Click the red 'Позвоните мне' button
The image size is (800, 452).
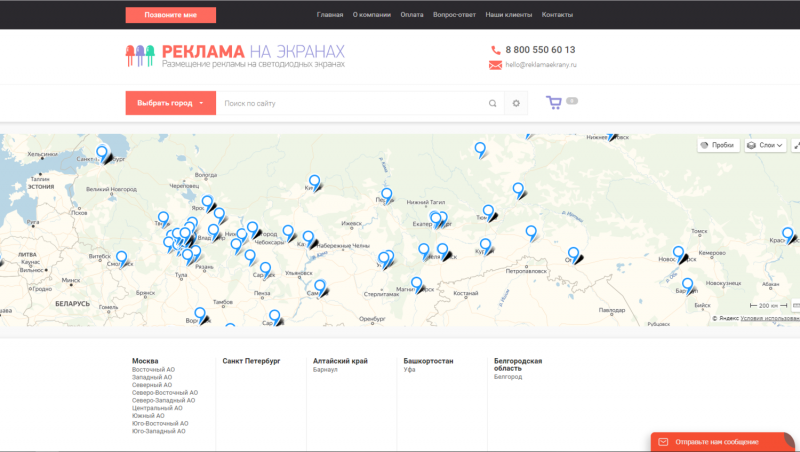pos(170,15)
